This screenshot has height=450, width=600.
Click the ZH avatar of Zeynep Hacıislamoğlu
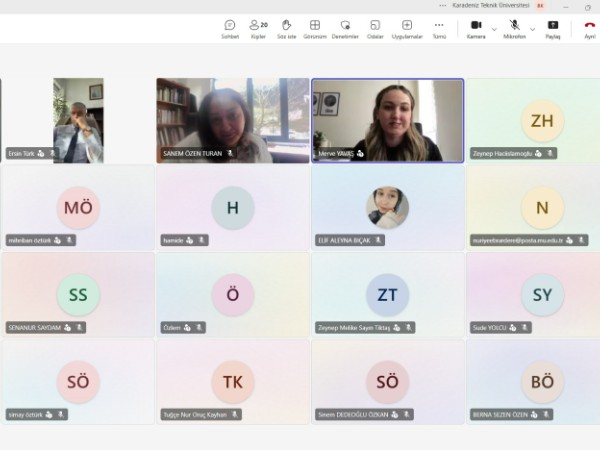(542, 121)
